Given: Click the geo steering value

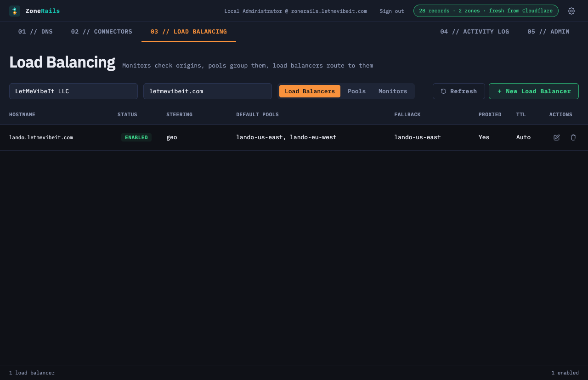Looking at the screenshot, I should (172, 137).
